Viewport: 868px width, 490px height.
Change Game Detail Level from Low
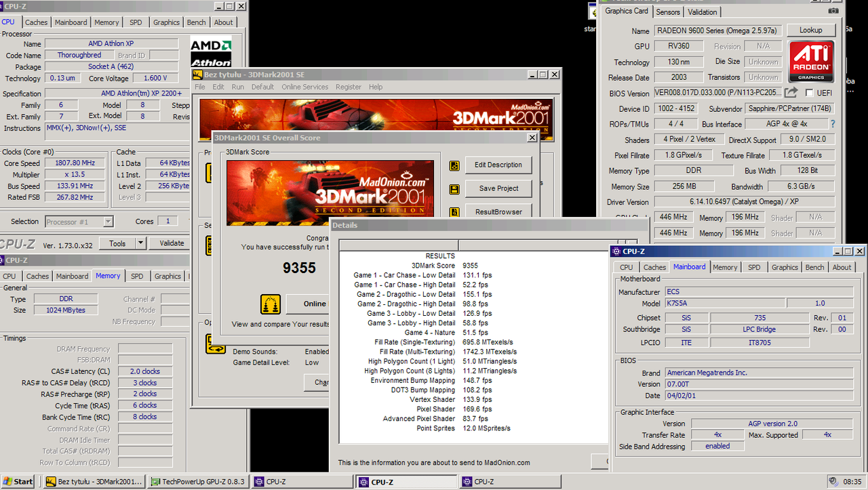(313, 362)
